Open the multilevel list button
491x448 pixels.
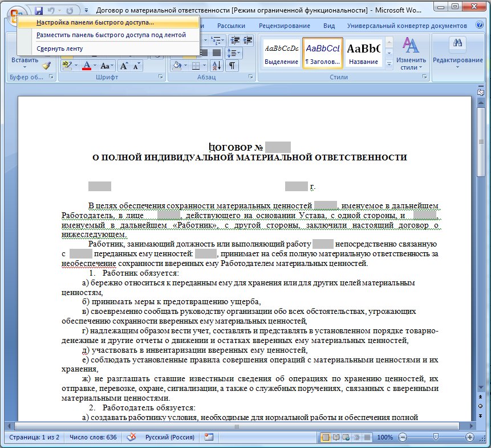click(217, 41)
